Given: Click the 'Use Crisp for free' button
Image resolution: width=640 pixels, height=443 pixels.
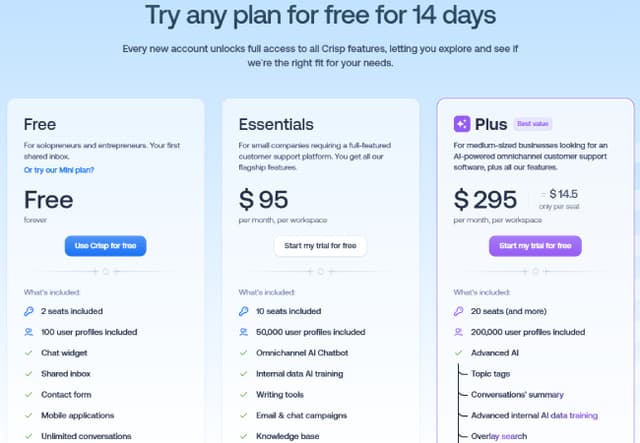Looking at the screenshot, I should pyautogui.click(x=105, y=246).
